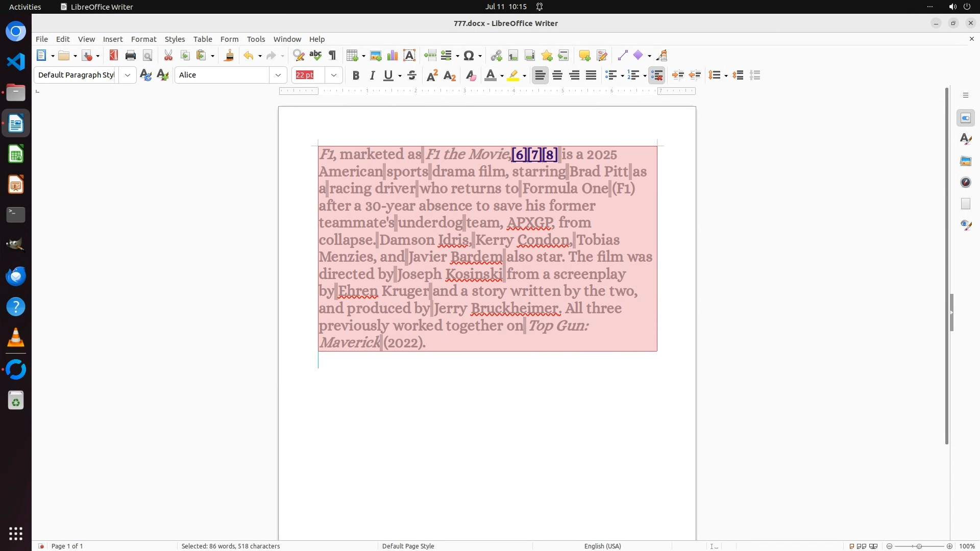Click the zoom slider in status bar
The width and height of the screenshot is (980, 551).
click(x=919, y=546)
